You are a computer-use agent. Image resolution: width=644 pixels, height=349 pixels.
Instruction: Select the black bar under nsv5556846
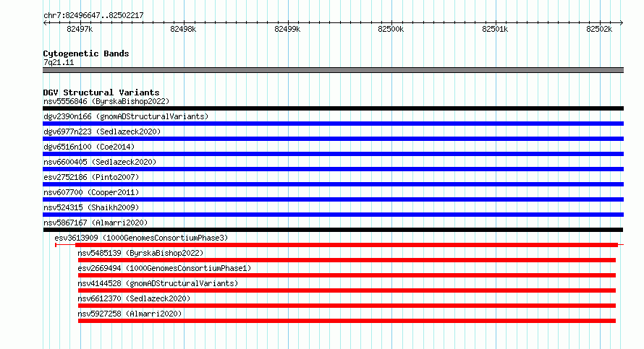tap(333, 108)
